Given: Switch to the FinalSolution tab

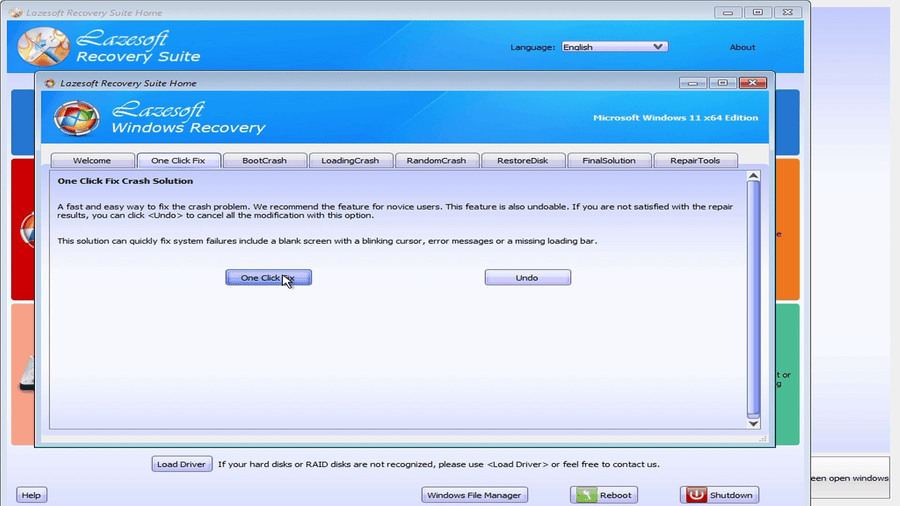Looking at the screenshot, I should [x=608, y=161].
